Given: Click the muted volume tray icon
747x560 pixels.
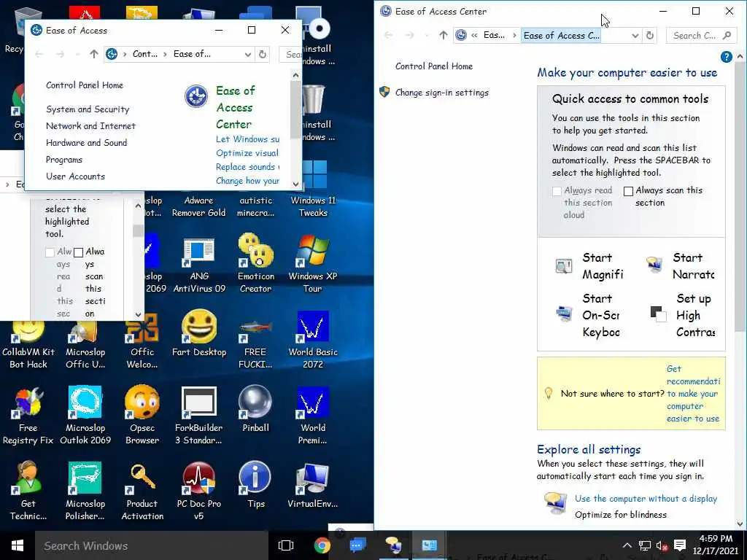Looking at the screenshot, I should (662, 545).
